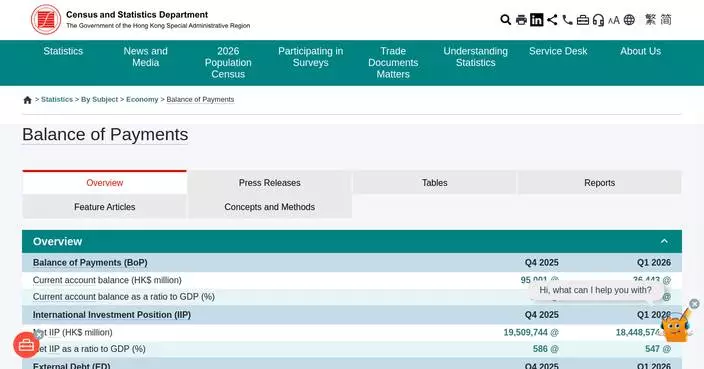This screenshot has width=704, height=369.
Task: Switch to the Tables tab
Action: tap(435, 183)
